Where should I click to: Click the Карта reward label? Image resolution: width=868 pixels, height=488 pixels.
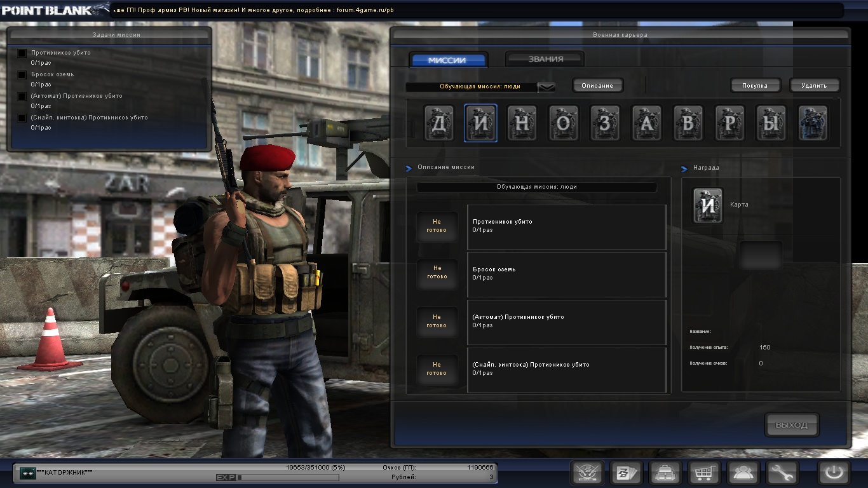[739, 205]
